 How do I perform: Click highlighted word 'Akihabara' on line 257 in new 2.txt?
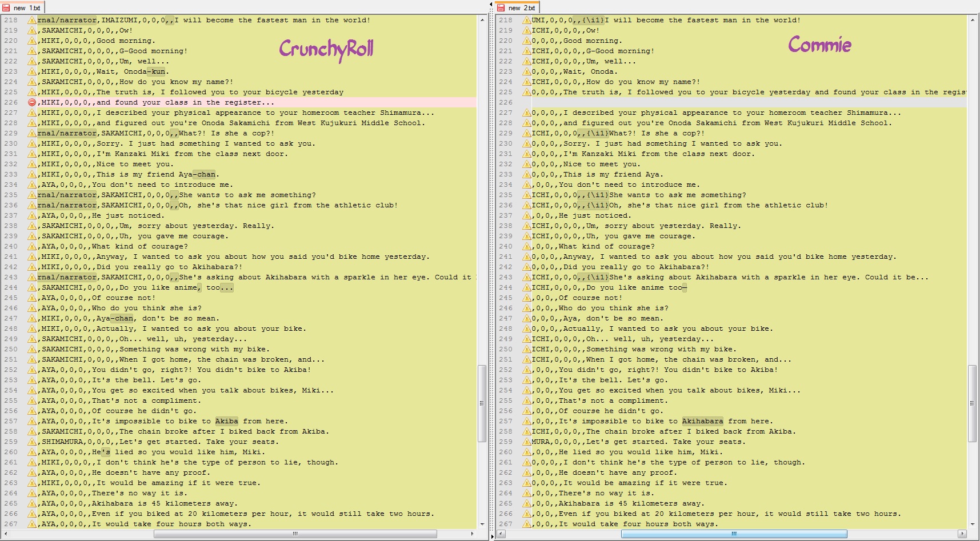coord(703,421)
